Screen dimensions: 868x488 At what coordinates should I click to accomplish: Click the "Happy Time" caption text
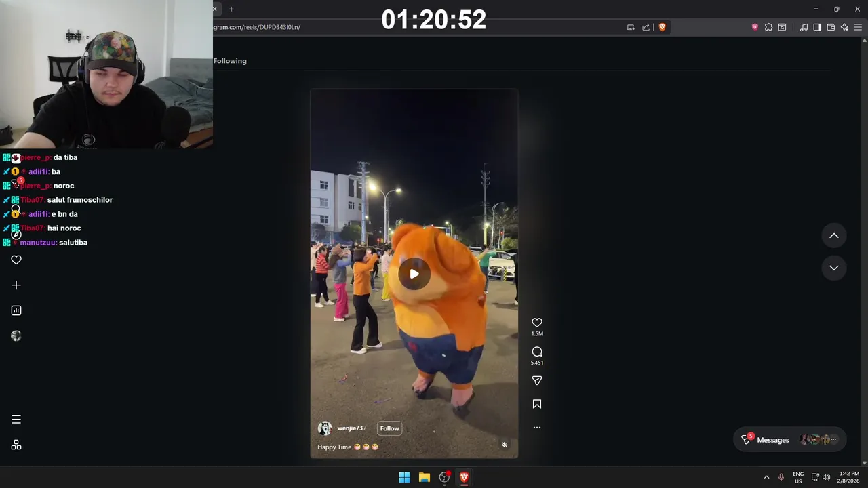coord(334,447)
